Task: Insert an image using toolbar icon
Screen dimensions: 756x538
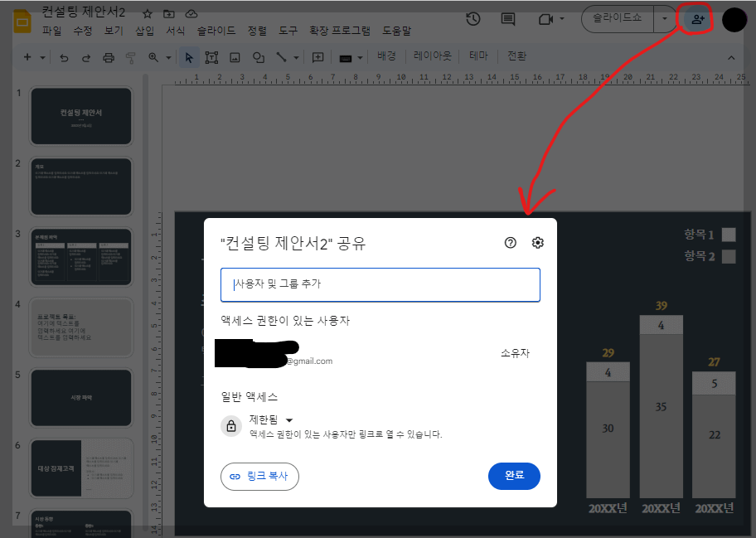Action: coord(235,58)
